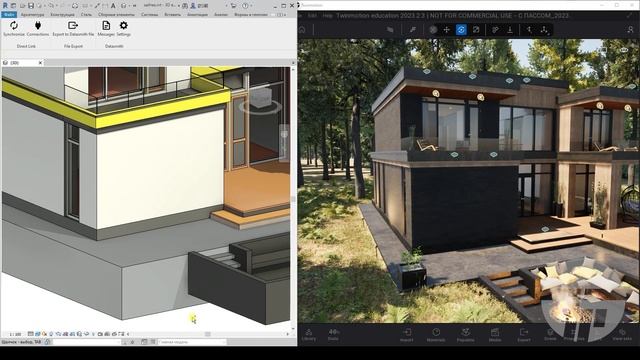Viewport: 640px width, 360px height.
Task: Open the Twinmotion View sets panel
Action: pos(622,335)
